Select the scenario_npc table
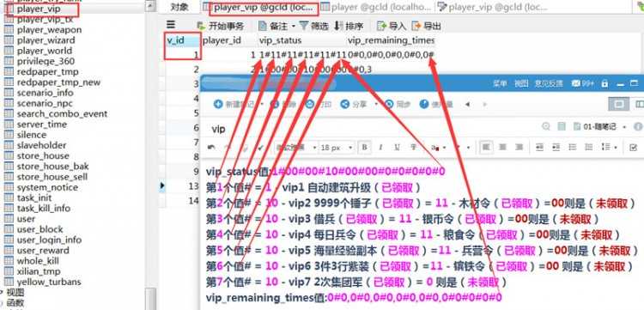Image resolution: width=644 pixels, height=310 pixels. [46, 103]
